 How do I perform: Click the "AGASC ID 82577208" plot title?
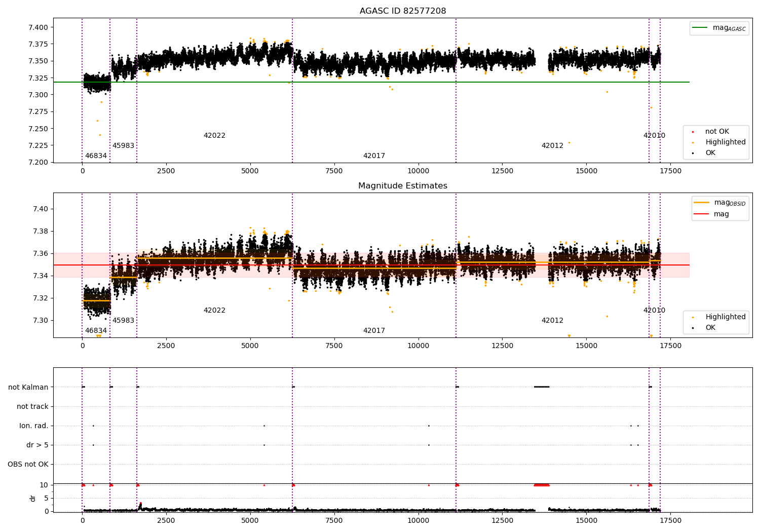tap(403, 11)
